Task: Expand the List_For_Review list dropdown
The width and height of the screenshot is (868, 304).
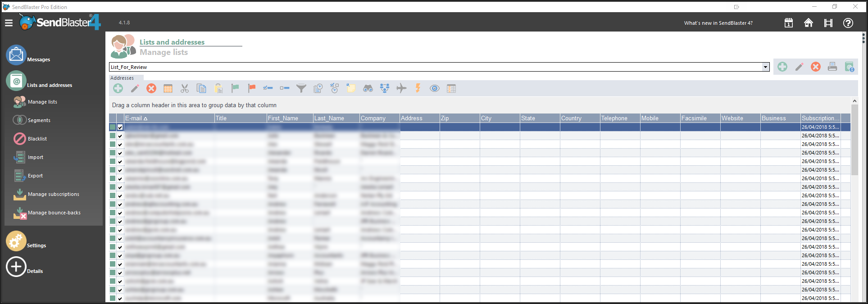Action: tap(765, 67)
